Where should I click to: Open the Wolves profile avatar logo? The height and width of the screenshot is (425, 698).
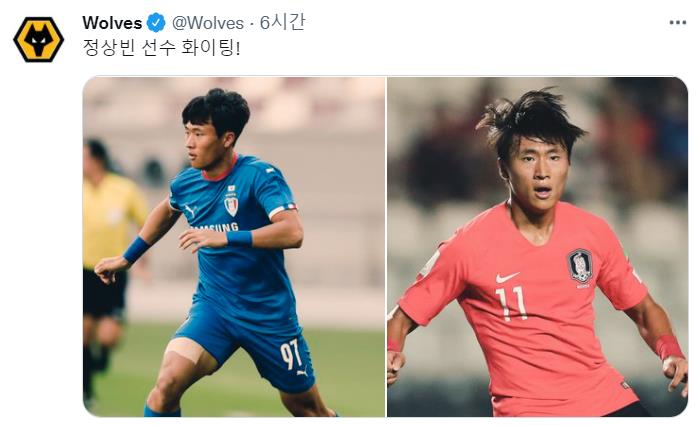[x=39, y=39]
